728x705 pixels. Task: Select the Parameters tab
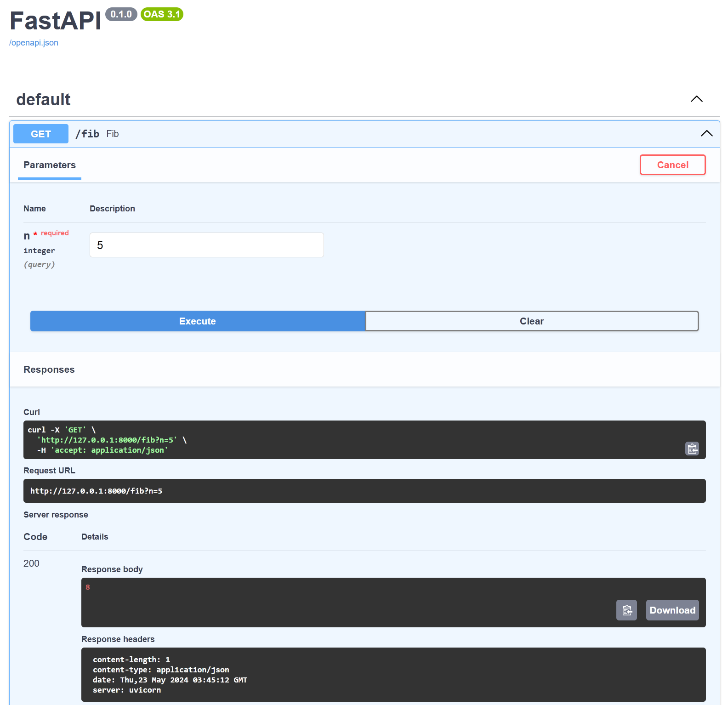pyautogui.click(x=50, y=165)
